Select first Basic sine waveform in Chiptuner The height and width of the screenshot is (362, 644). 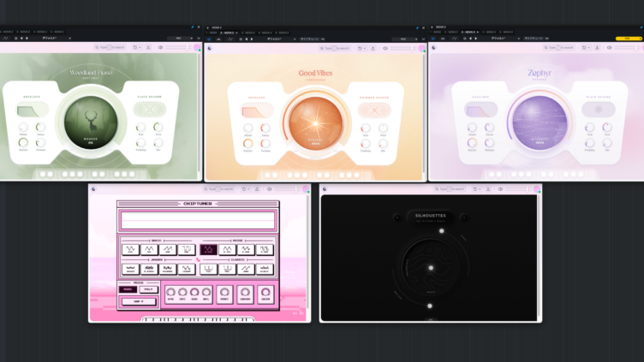point(130,249)
